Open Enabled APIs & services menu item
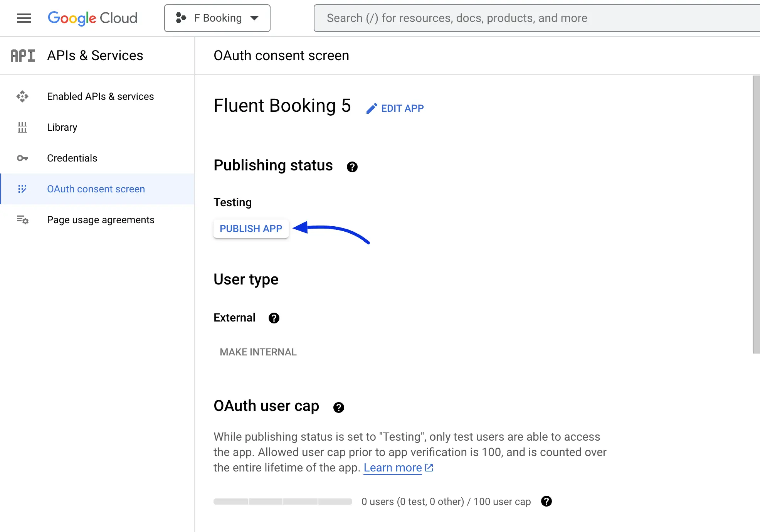This screenshot has height=532, width=760. 97,96
